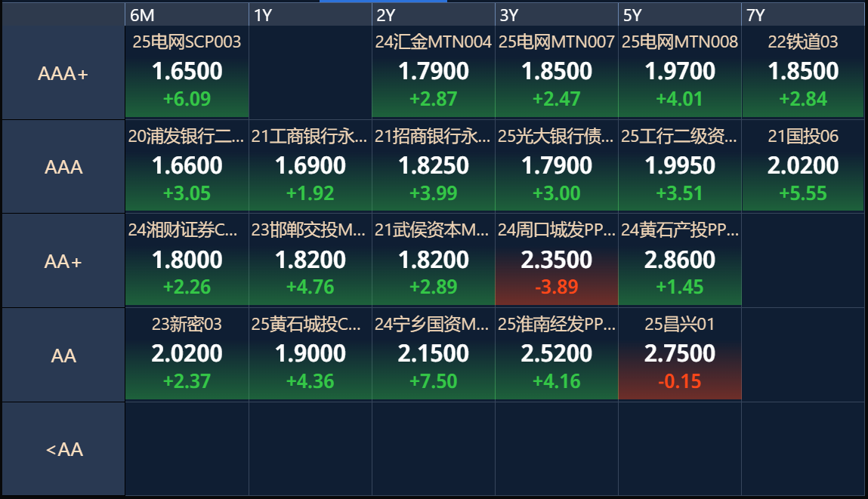Select the 24汇金MTN004 cell at 1.7900
Viewport: 868px width, 499px height.
[434, 72]
